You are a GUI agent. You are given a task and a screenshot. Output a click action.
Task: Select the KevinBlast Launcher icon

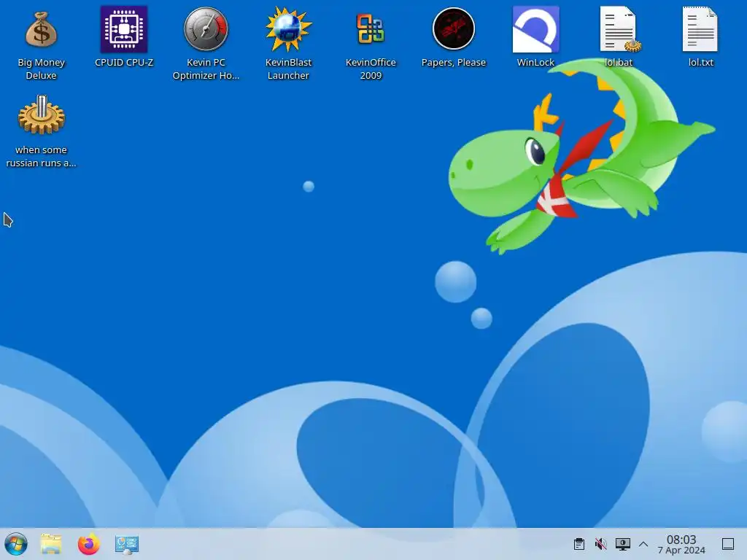288,29
